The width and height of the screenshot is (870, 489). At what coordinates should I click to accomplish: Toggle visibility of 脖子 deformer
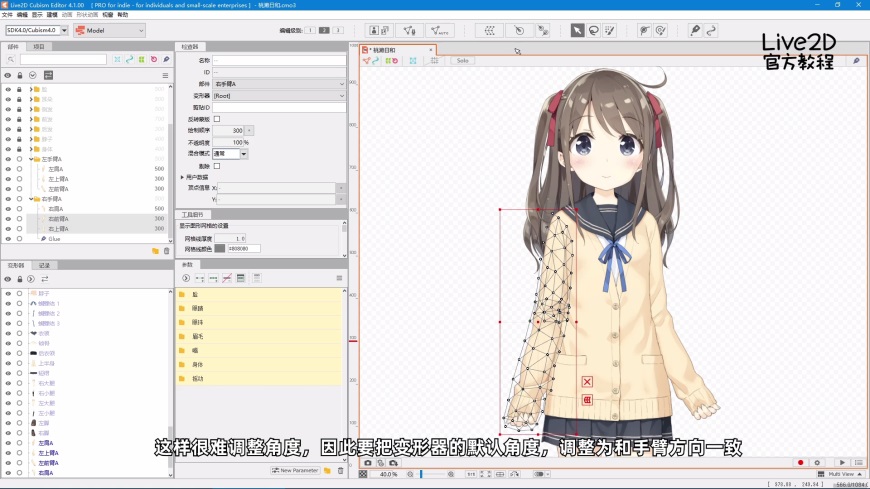pos(8,293)
